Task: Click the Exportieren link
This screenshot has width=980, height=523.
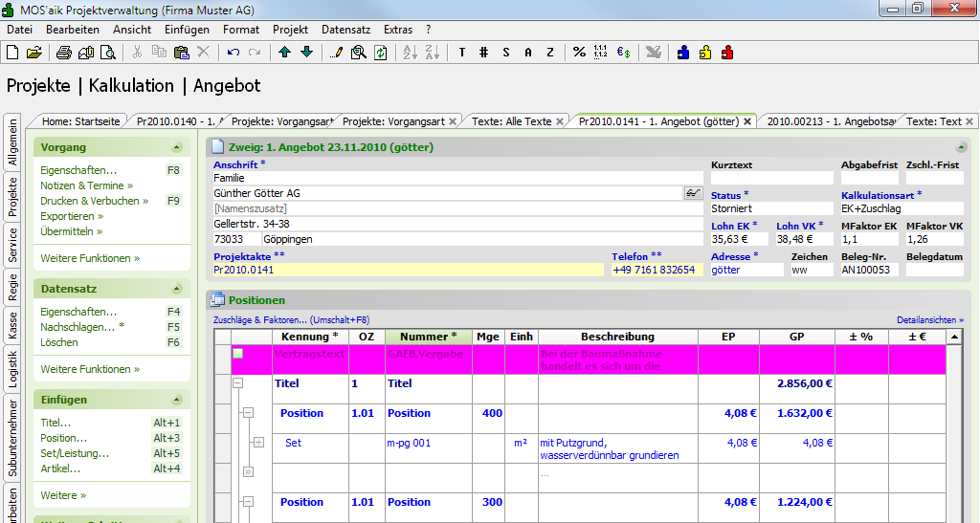Action: [x=72, y=216]
